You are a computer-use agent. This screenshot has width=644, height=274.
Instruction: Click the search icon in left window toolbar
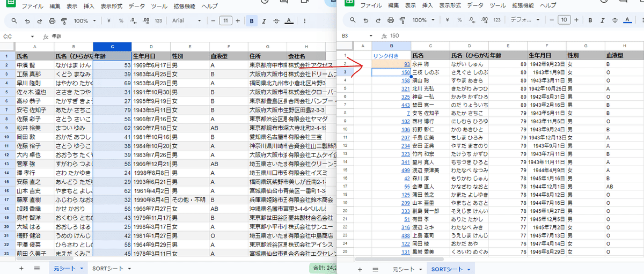click(x=13, y=21)
